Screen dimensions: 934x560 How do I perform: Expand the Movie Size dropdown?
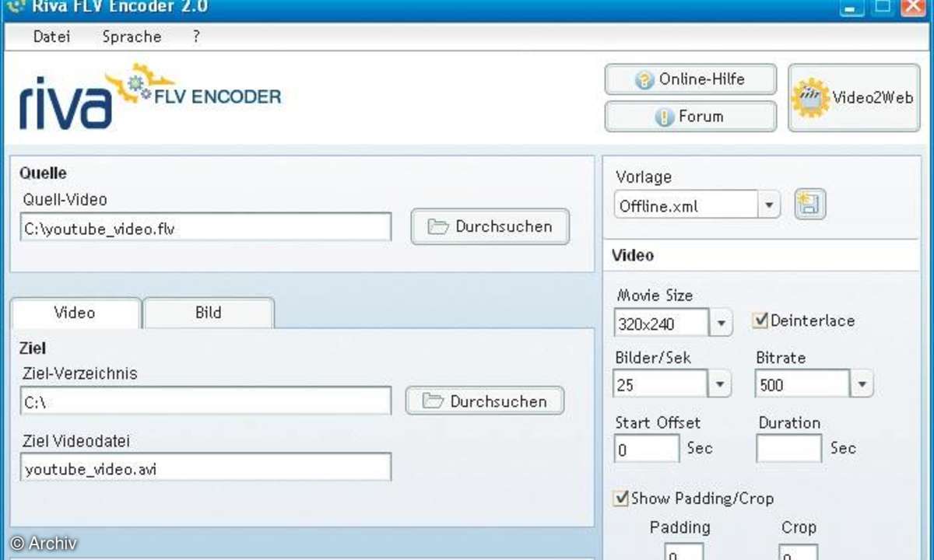click(x=721, y=323)
